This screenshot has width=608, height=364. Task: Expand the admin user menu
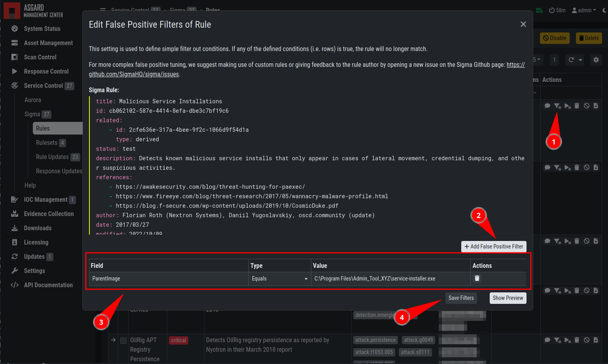[x=584, y=10]
